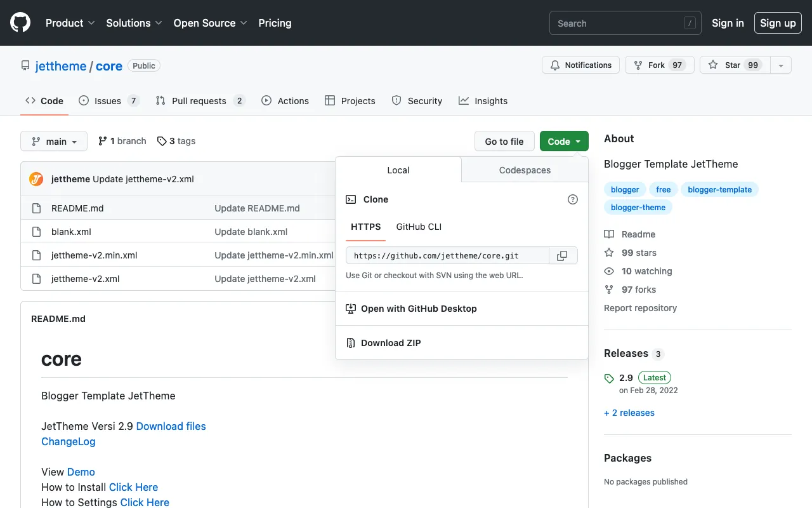Open the README.md file
812x508 pixels.
(x=77, y=208)
